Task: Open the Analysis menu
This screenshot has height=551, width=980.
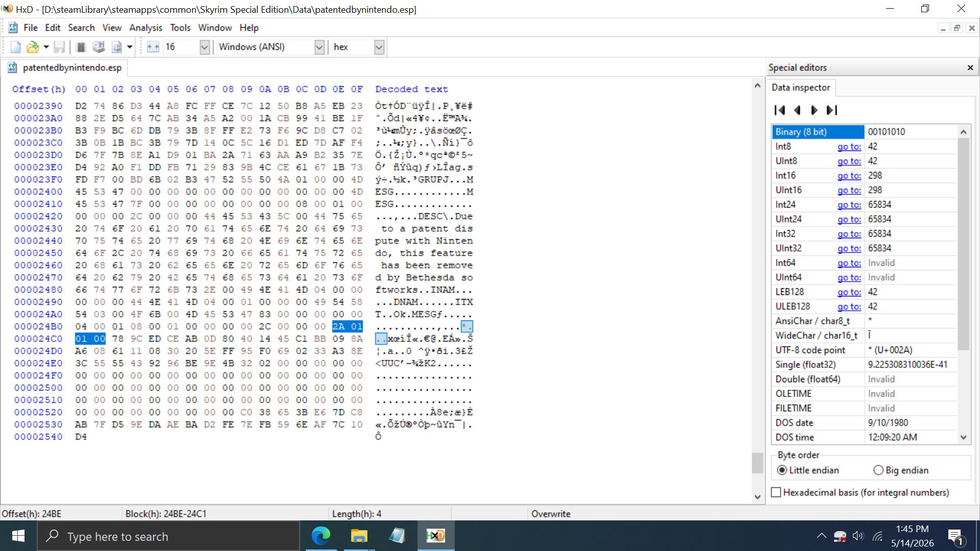Action: [145, 28]
